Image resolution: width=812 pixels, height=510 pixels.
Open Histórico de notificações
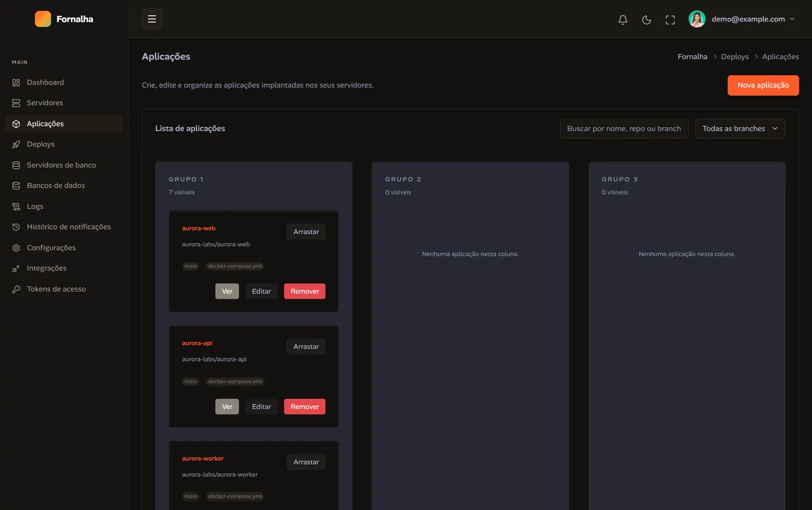click(x=64, y=227)
